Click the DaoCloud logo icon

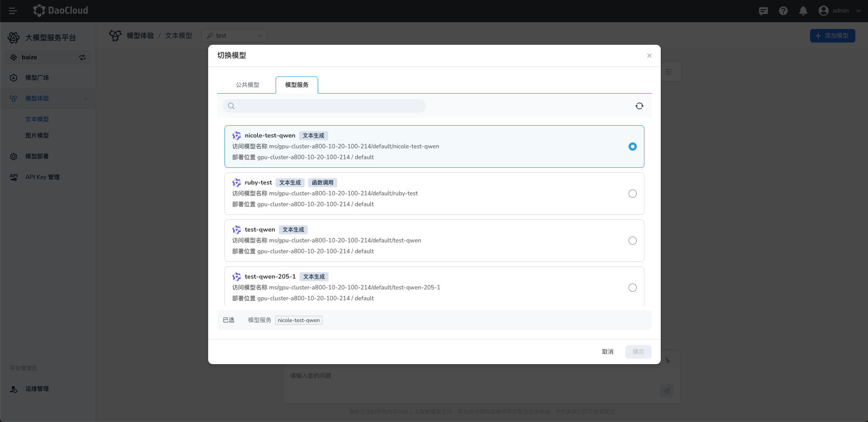click(x=39, y=10)
